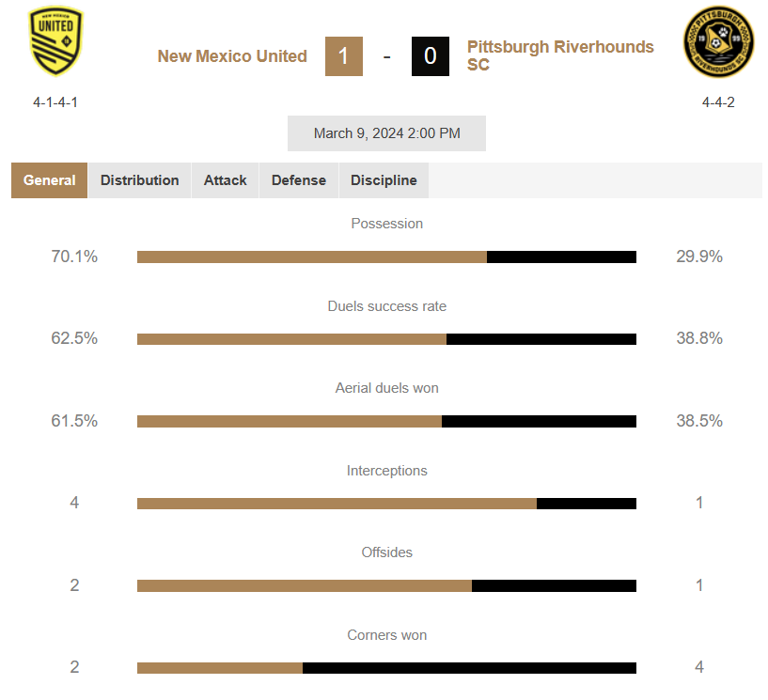
Task: Open the Defense tab
Action: click(299, 180)
